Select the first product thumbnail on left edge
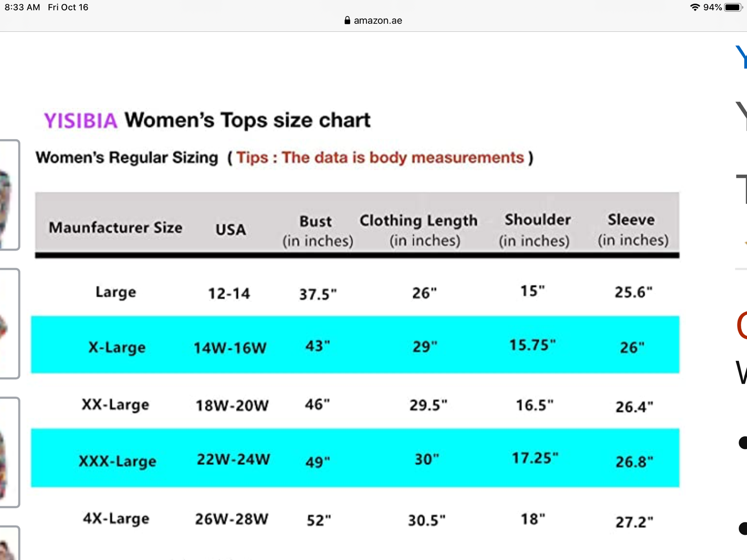Viewport: 747px width, 560px height. (x=9, y=195)
